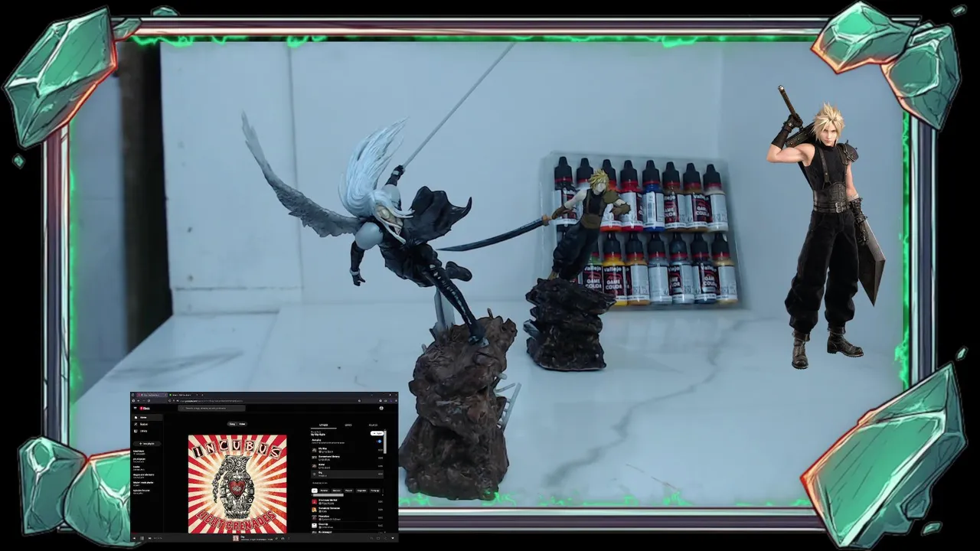
Task: Focus the search songs and albums field
Action: pos(212,409)
